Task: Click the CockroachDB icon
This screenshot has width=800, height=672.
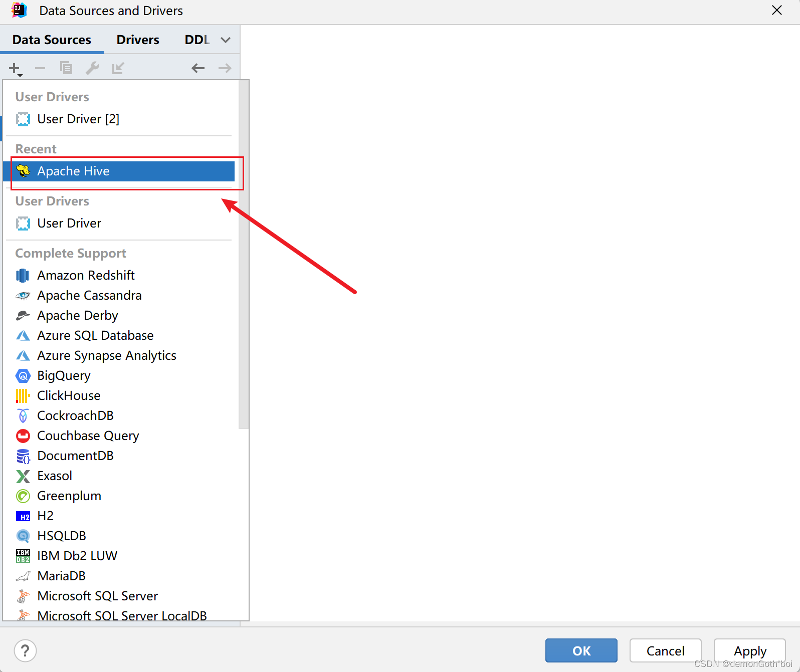Action: [x=23, y=415]
